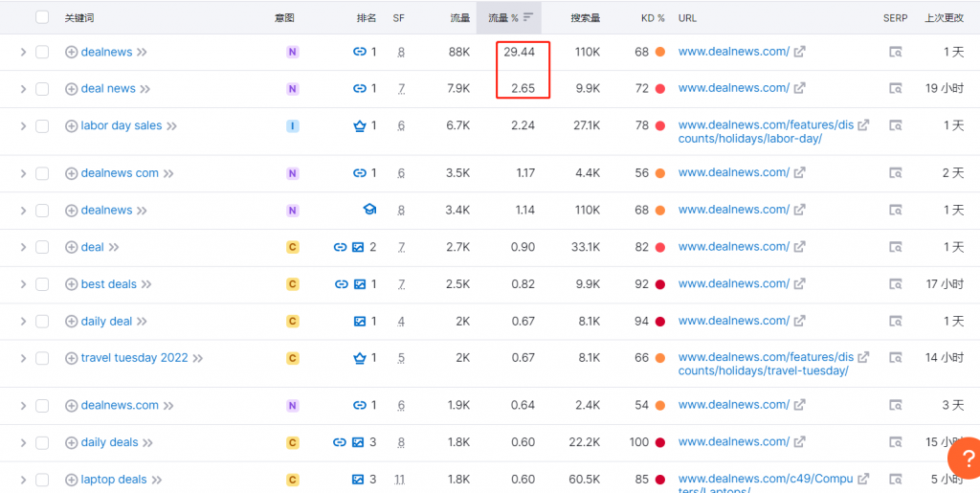The image size is (980, 493).
Task: Expand the best deals row chevron
Action: (x=23, y=284)
